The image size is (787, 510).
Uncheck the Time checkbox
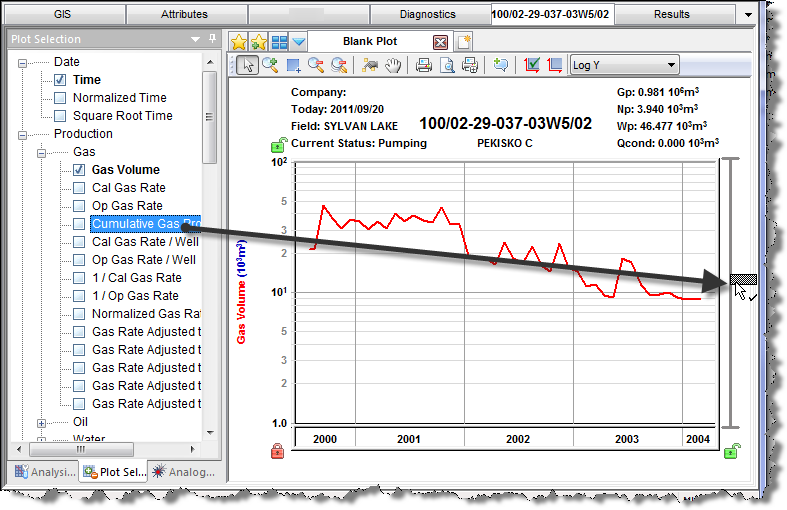[x=60, y=80]
